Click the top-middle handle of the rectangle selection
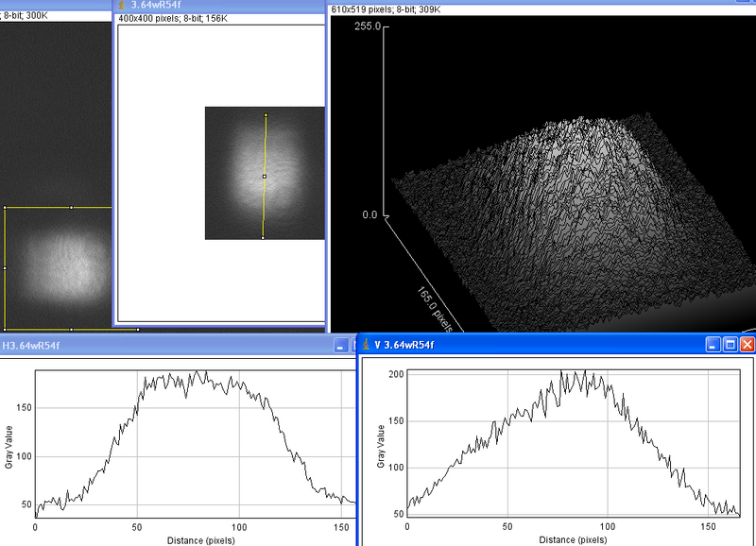The height and width of the screenshot is (546, 756). pos(72,207)
